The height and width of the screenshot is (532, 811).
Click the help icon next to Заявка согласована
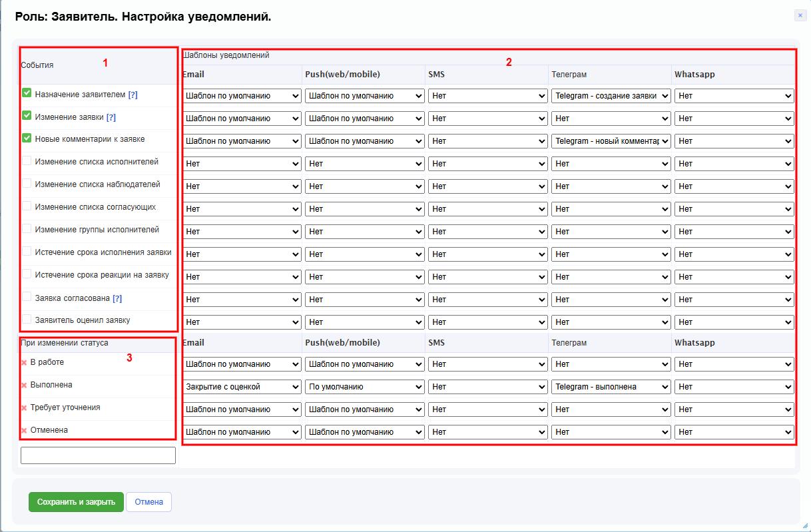click(x=117, y=299)
